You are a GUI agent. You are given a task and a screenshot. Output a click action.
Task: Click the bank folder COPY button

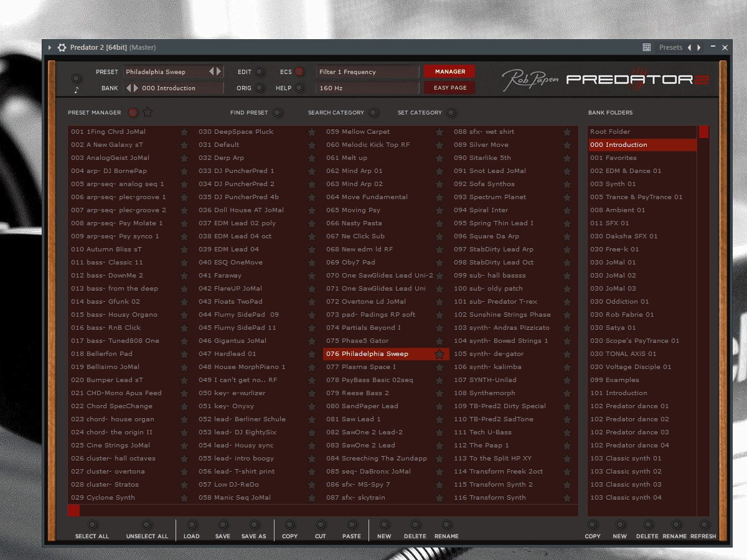[593, 525]
